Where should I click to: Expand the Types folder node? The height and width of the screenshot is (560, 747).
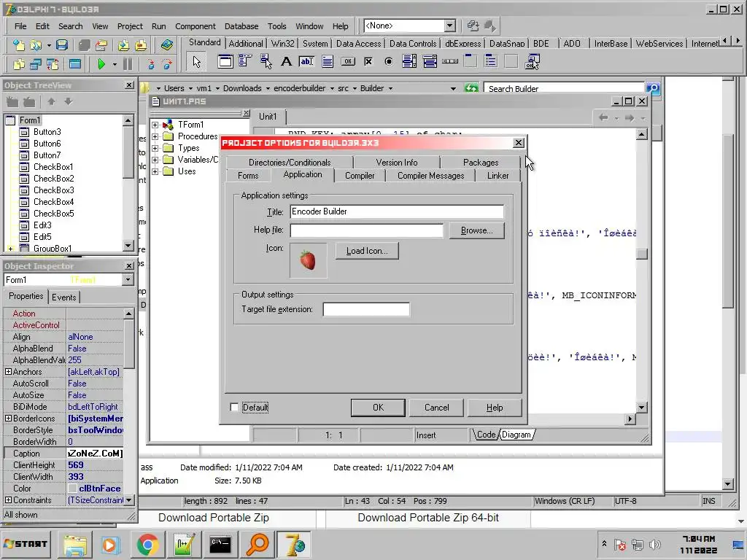(155, 149)
